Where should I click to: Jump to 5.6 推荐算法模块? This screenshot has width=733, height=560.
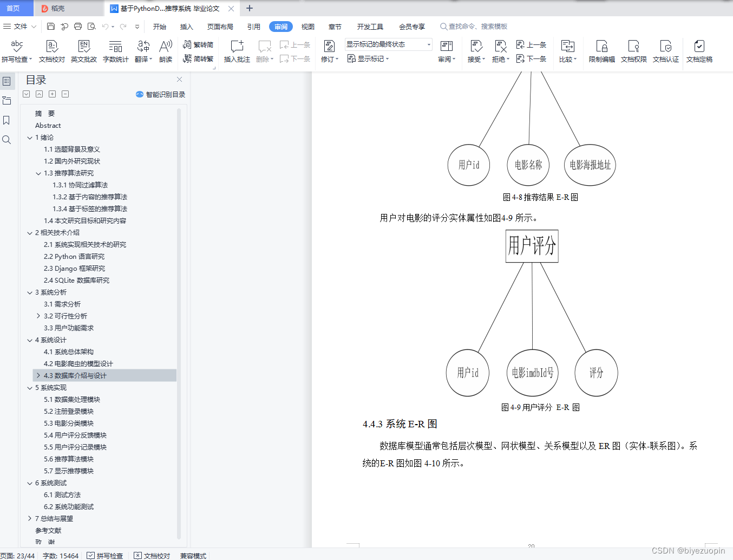tap(69, 459)
